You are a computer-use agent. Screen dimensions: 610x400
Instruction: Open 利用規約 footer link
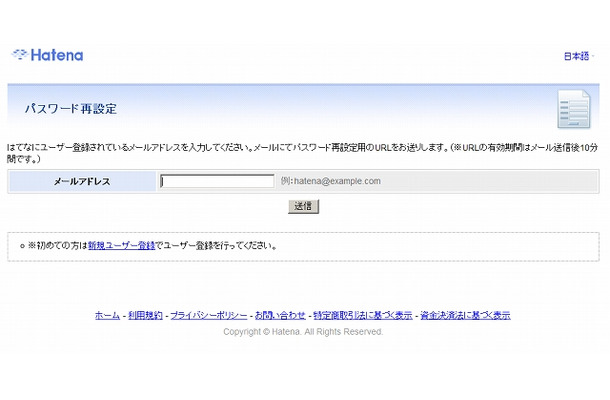tap(145, 315)
